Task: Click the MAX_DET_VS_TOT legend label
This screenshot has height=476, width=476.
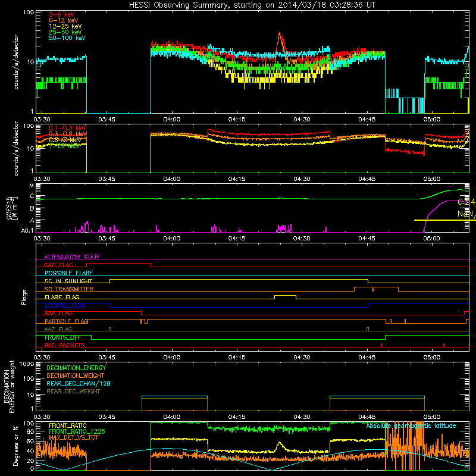Action: pyautogui.click(x=74, y=437)
